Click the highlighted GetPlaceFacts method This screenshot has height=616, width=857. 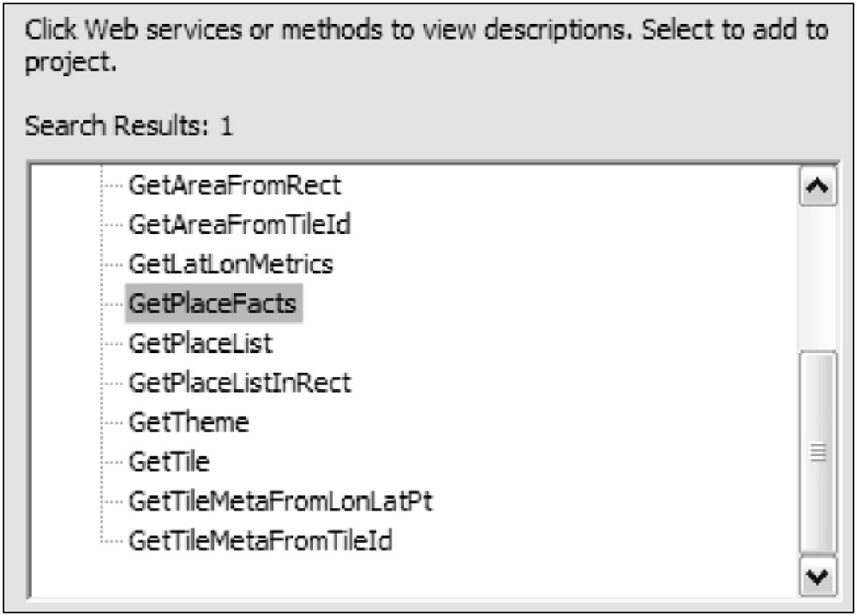point(214,304)
